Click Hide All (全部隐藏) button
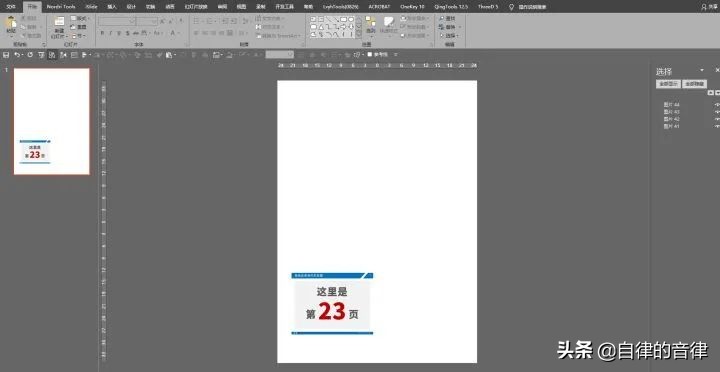The image size is (720, 372). coord(694,84)
